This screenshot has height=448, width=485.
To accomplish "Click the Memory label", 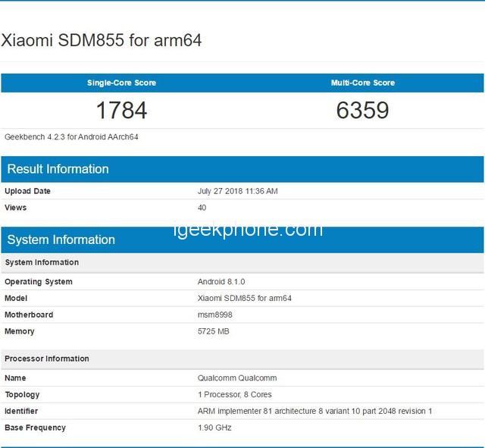I will (x=20, y=331).
